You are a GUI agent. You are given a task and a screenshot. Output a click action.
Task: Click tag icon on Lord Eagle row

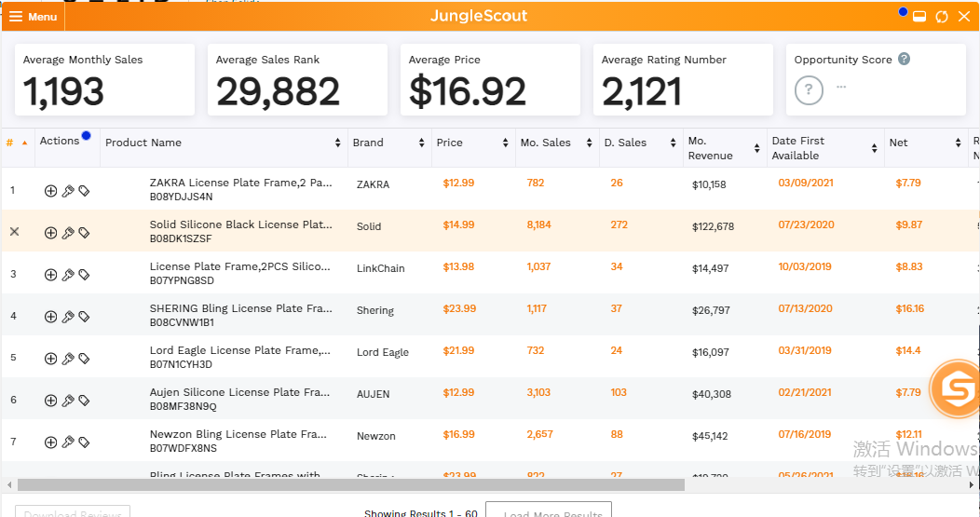[x=84, y=359]
